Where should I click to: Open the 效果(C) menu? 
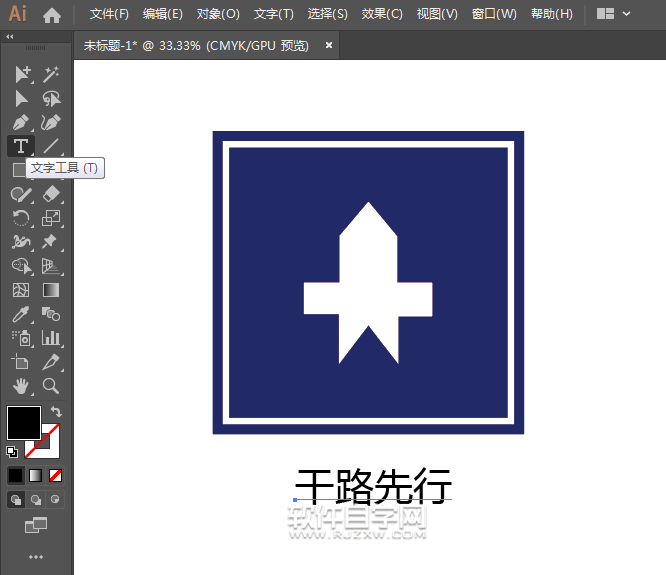pos(382,14)
